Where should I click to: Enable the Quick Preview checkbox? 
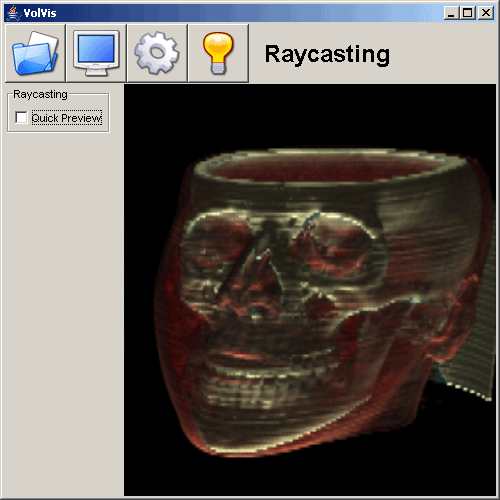21,117
